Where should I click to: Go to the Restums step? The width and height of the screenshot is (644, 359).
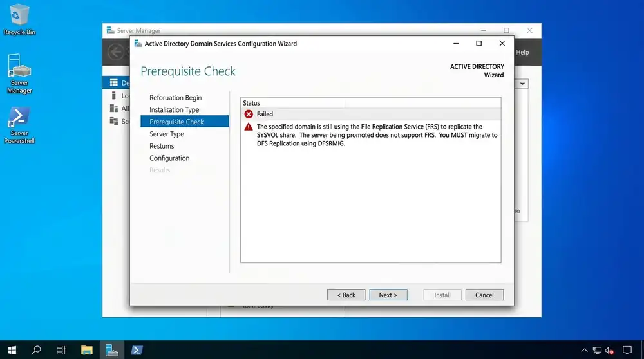pos(162,146)
